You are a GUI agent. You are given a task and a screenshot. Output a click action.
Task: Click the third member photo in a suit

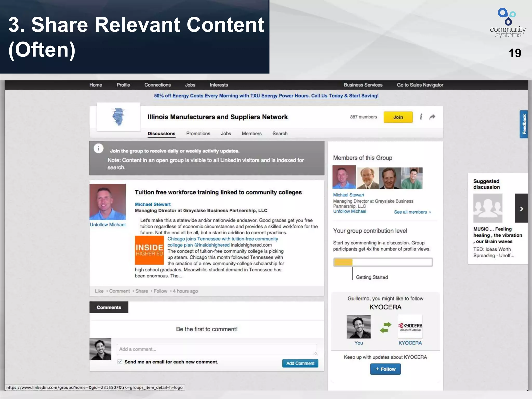pos(390,178)
